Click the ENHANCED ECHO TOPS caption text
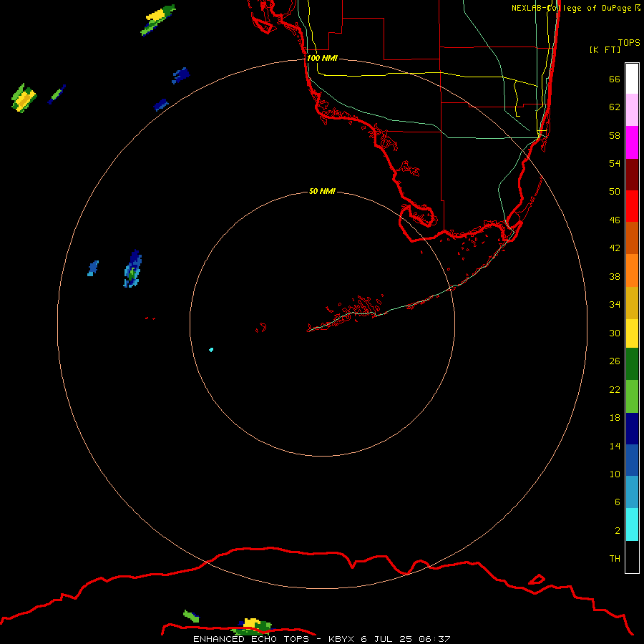The height and width of the screenshot is (644, 644). 251,639
